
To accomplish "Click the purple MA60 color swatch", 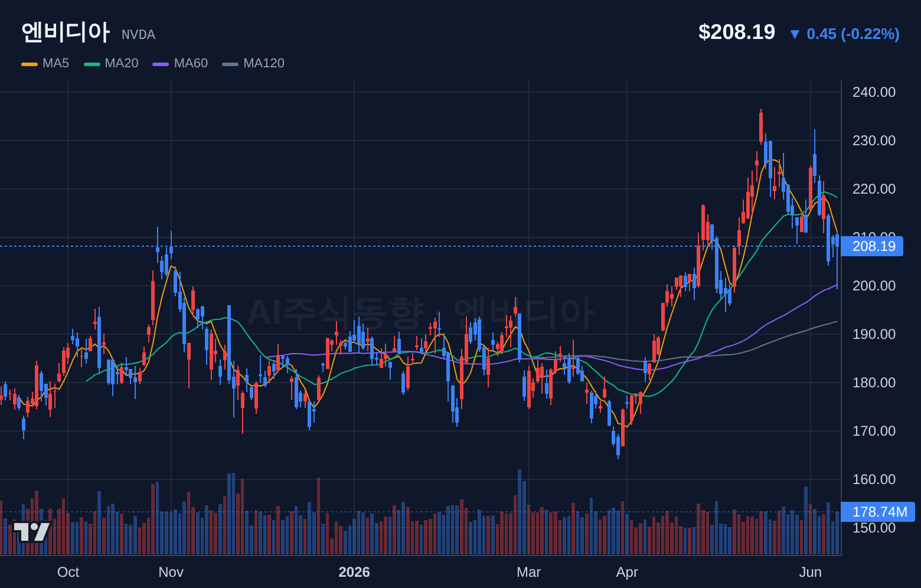I will pyautogui.click(x=161, y=64).
